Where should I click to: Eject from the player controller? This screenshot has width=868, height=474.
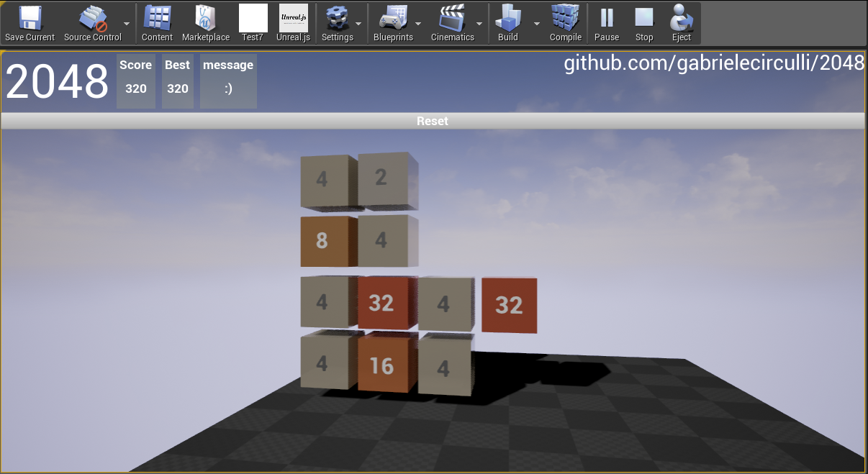[x=681, y=23]
